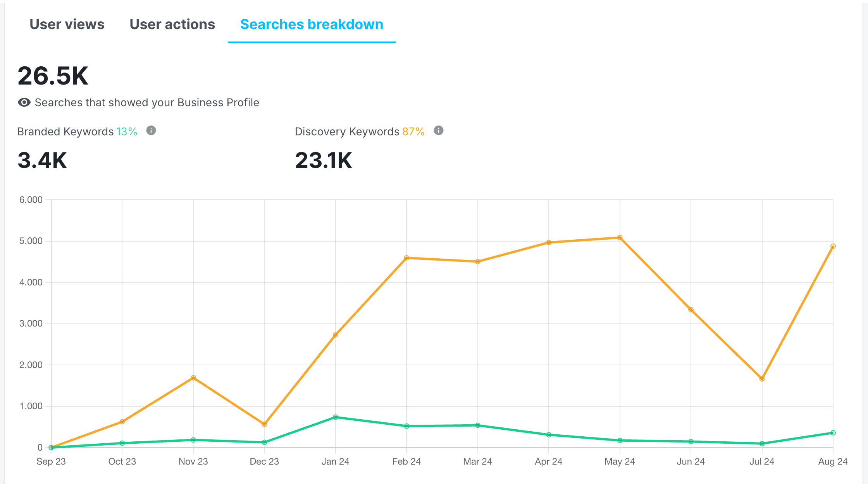
Task: Click eye icon next to Searches description
Action: pos(24,102)
